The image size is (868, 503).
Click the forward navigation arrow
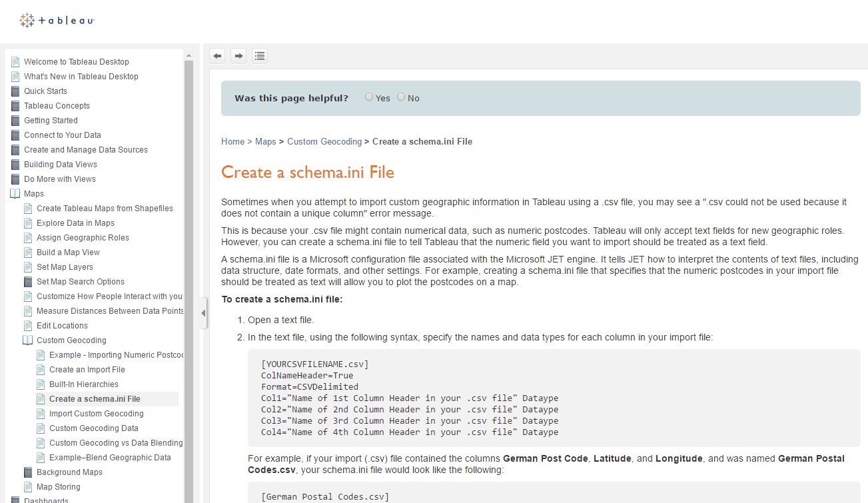point(238,55)
